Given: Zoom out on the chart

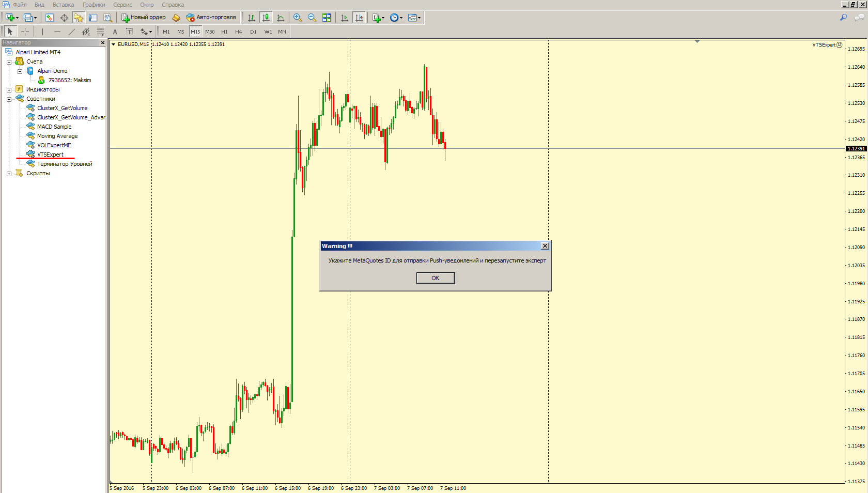Looking at the screenshot, I should [312, 18].
